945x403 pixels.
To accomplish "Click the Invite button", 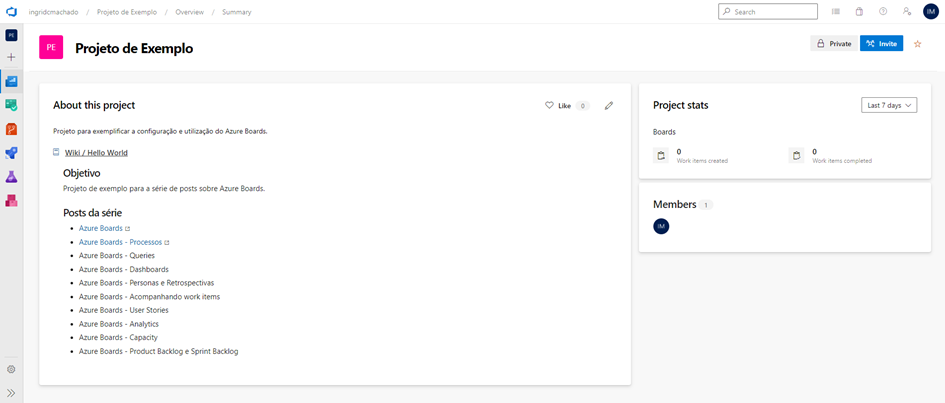I will pos(881,44).
